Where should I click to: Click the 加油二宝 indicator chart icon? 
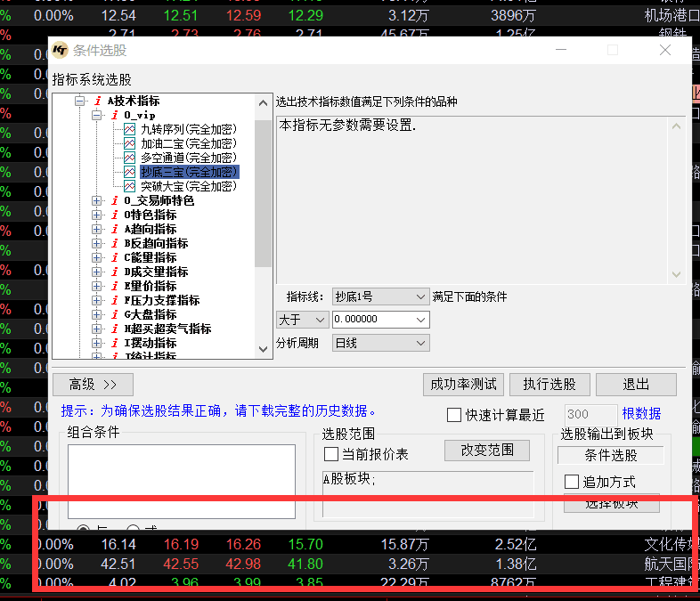[129, 143]
